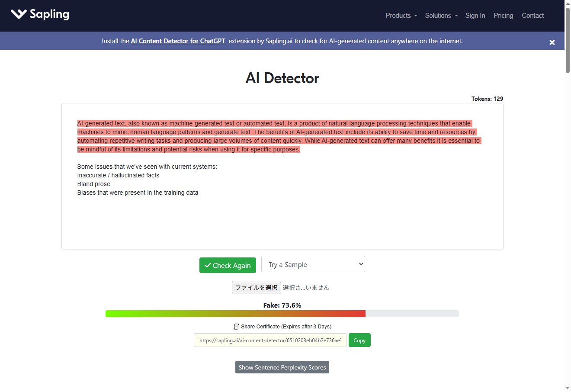Click the Check Again button
The width and height of the screenshot is (571, 392).
pos(228,265)
